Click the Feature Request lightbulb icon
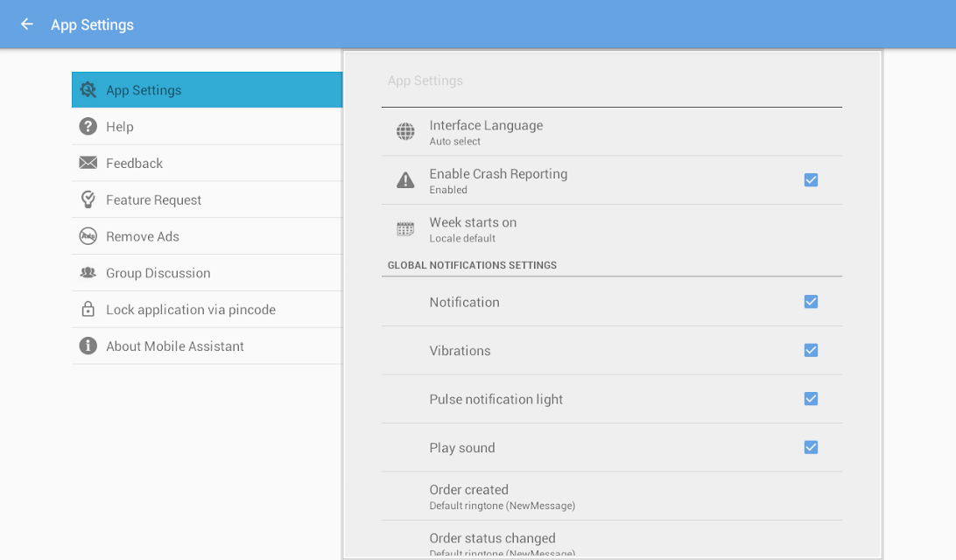The width and height of the screenshot is (956, 560). coord(88,199)
